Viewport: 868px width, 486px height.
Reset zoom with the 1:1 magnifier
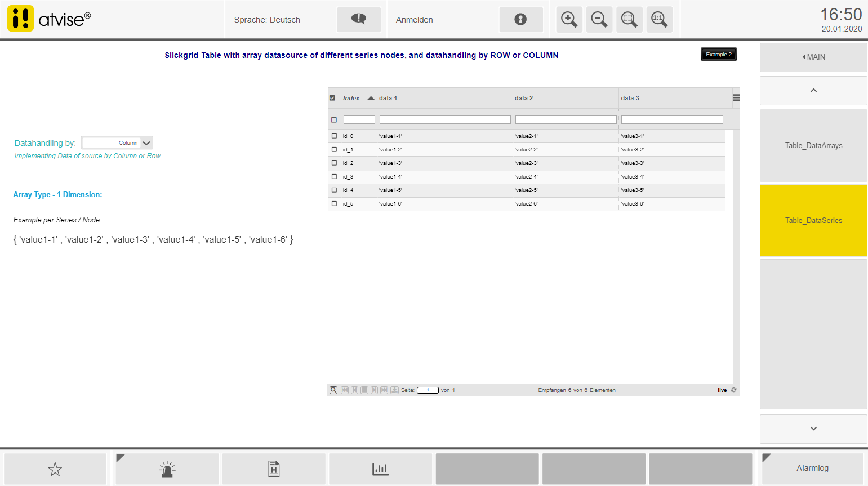click(x=660, y=20)
